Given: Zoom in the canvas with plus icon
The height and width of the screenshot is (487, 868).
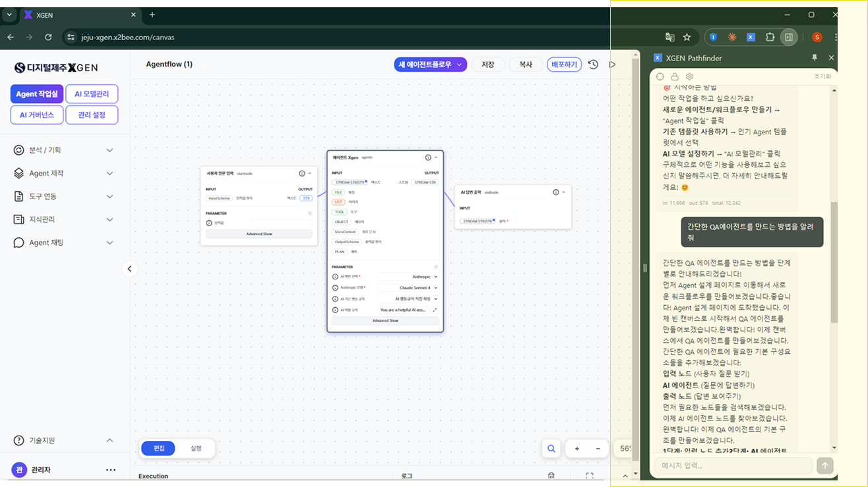Looking at the screenshot, I should click(576, 449).
